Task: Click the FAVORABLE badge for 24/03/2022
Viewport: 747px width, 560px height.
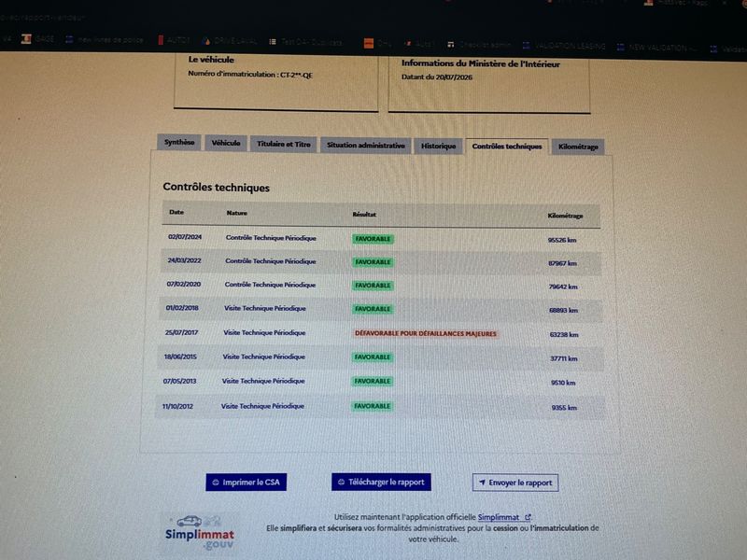Action: [x=373, y=262]
